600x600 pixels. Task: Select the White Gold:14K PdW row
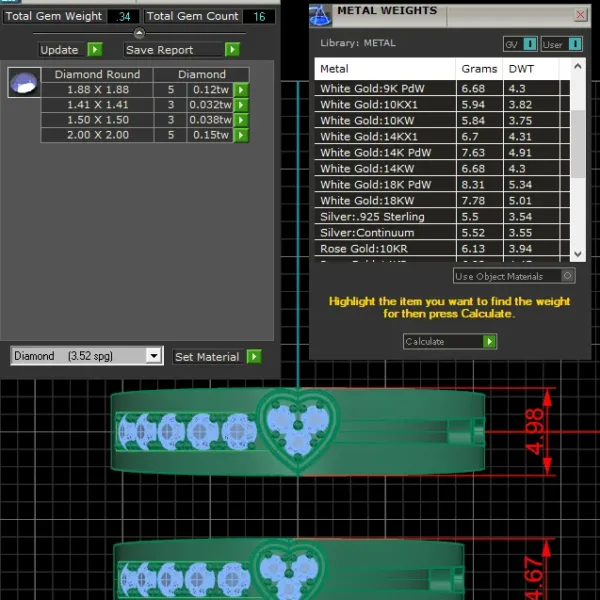point(442,153)
